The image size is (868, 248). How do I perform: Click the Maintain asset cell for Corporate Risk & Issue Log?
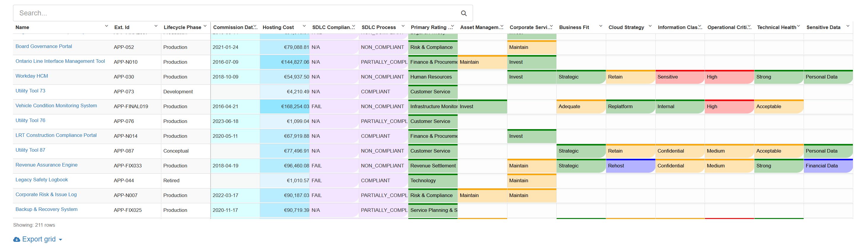pos(482,196)
